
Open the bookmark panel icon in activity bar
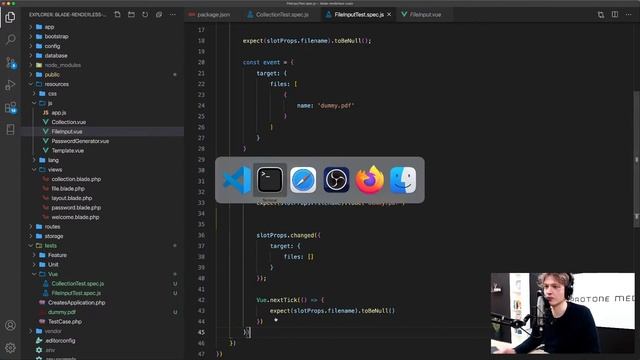click(x=10, y=129)
